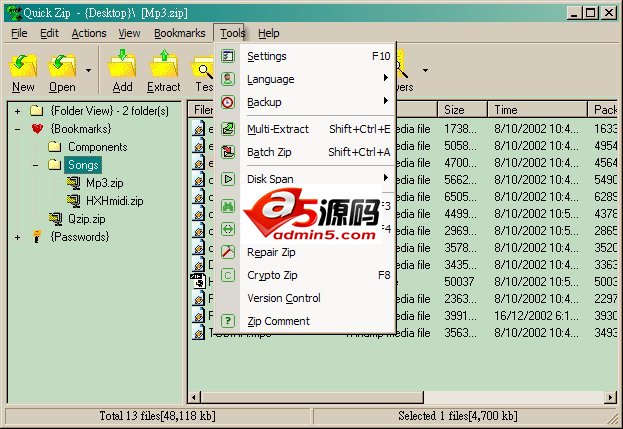Select Repair Zip menu entry

coord(317,252)
